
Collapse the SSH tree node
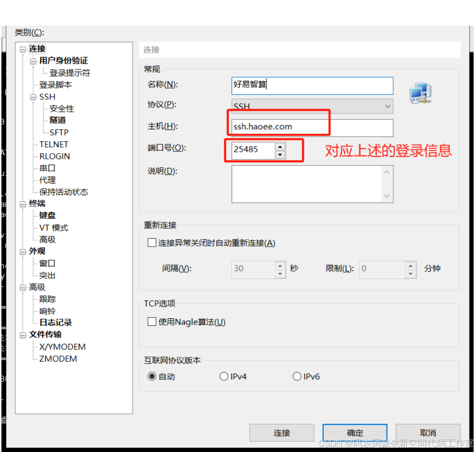click(33, 97)
